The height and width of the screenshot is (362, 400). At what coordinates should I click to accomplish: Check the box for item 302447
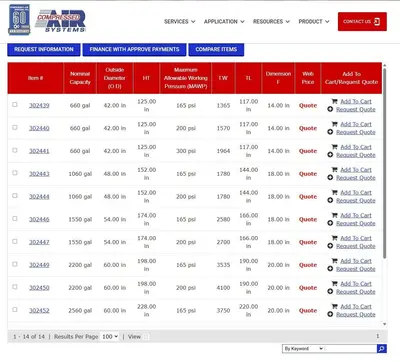pos(15,241)
